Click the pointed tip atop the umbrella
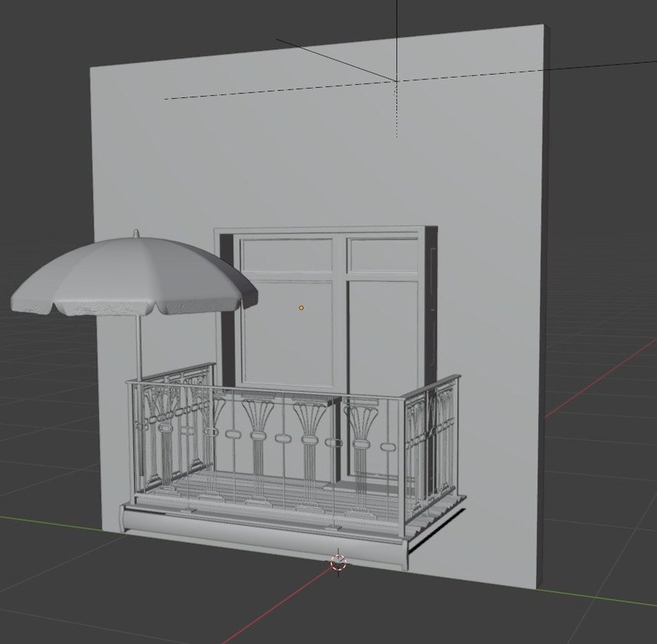657x644 pixels. 136,233
